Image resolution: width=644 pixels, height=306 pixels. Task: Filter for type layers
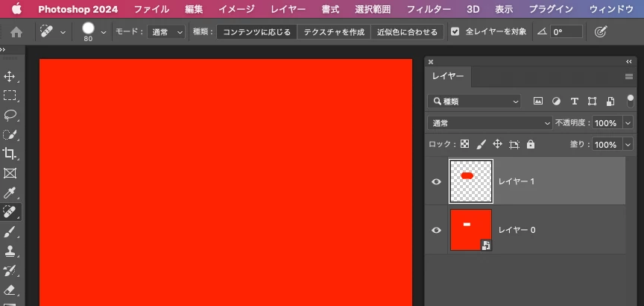tap(574, 102)
